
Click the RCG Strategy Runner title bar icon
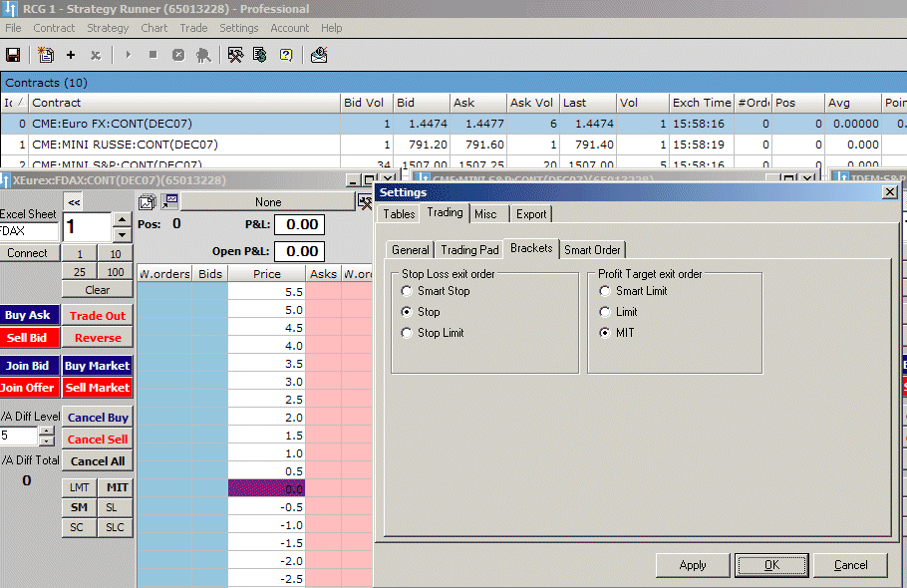[x=10, y=9]
